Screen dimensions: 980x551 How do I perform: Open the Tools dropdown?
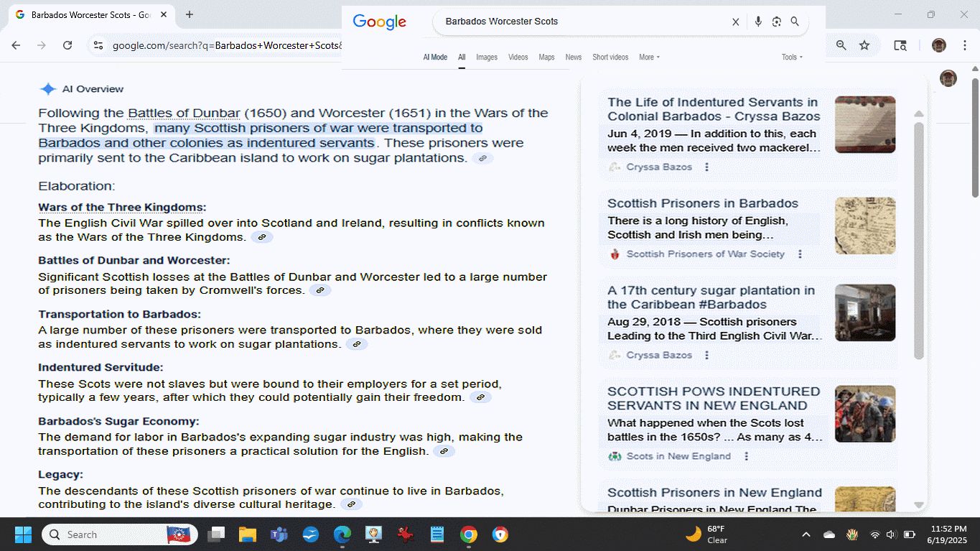point(792,57)
